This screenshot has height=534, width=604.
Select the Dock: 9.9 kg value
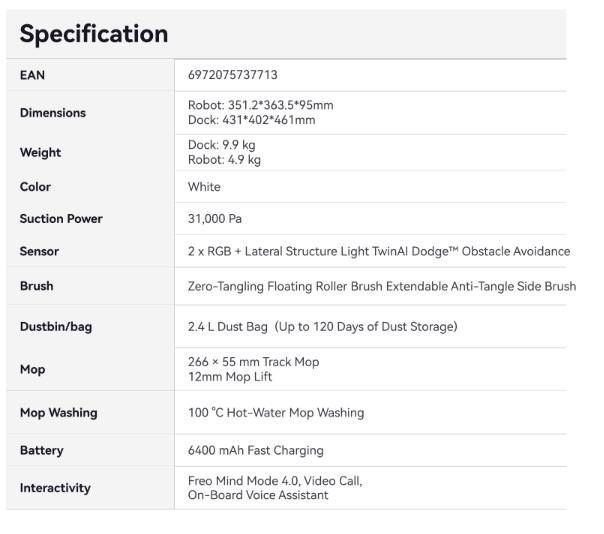point(222,145)
